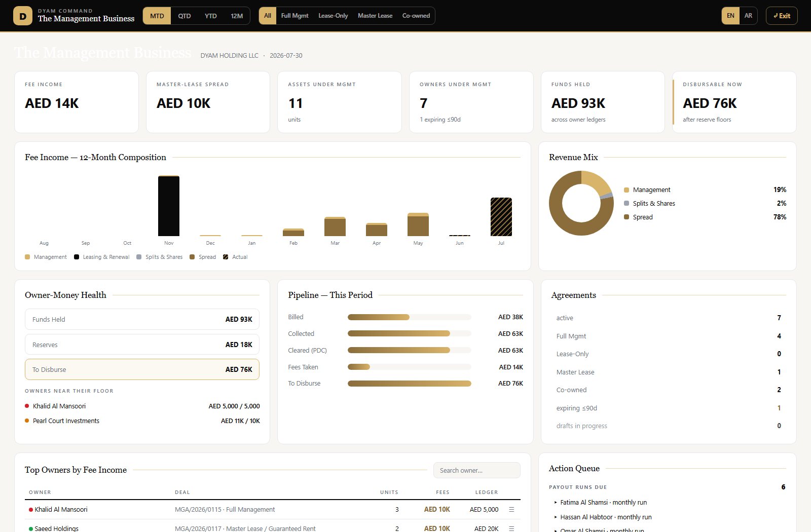Sort table by FEES column
Screen dimensions: 811x532
pyautogui.click(x=443, y=492)
